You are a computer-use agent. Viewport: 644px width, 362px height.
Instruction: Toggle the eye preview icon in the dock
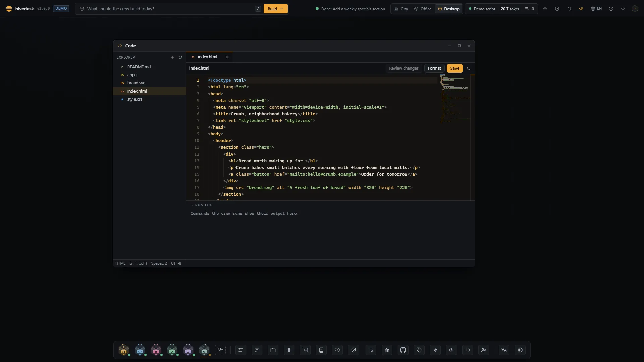tap(289, 350)
